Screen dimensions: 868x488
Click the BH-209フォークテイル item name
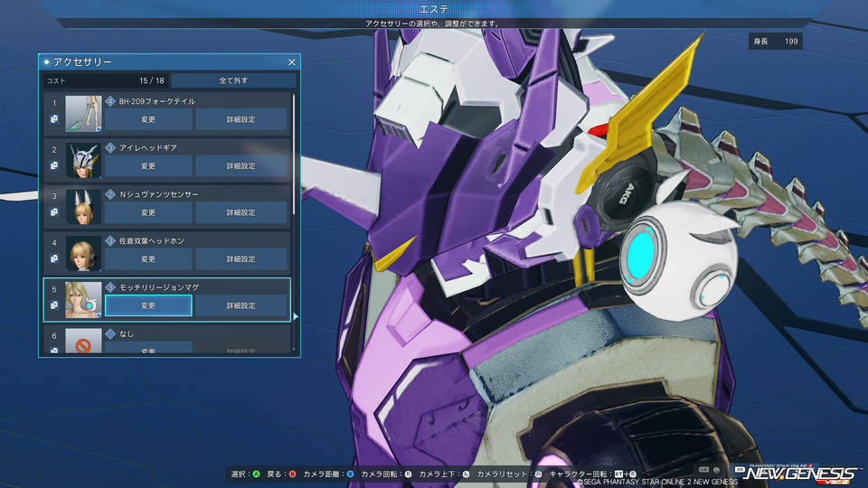(157, 101)
